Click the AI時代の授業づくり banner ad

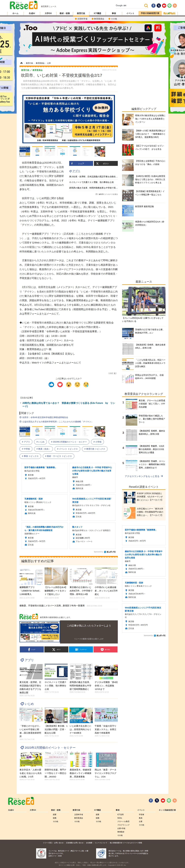pyautogui.click(x=92, y=39)
